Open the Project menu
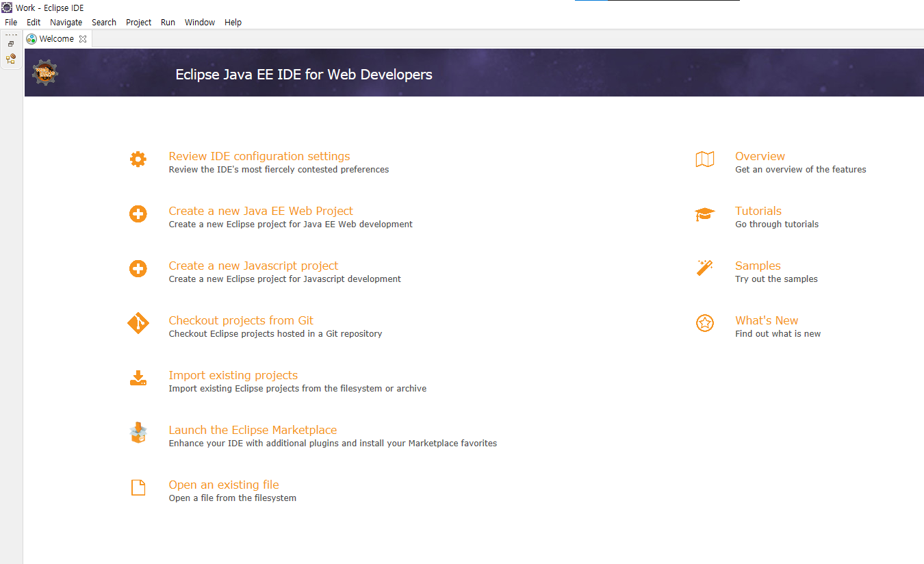This screenshot has width=924, height=564. pyautogui.click(x=139, y=23)
